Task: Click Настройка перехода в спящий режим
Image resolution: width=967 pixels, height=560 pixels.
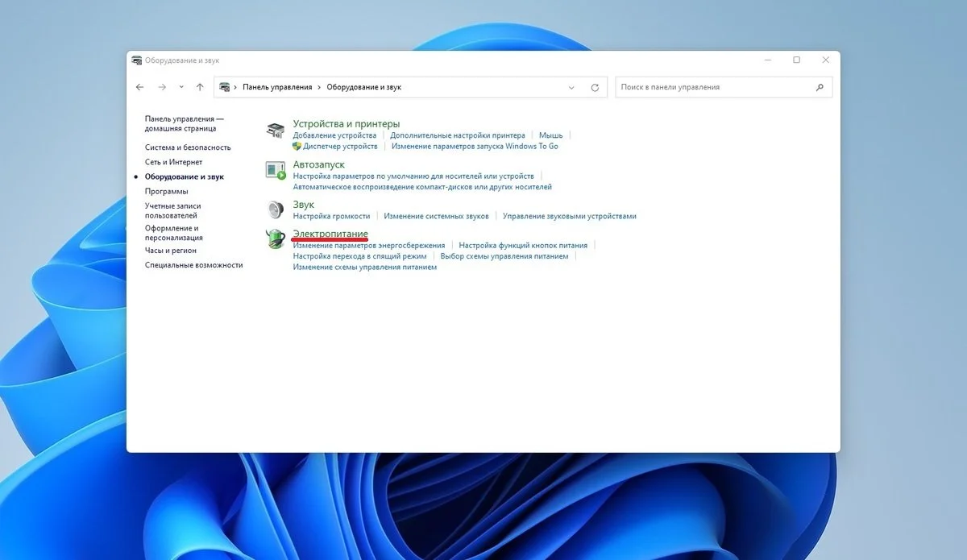Action: [x=360, y=256]
